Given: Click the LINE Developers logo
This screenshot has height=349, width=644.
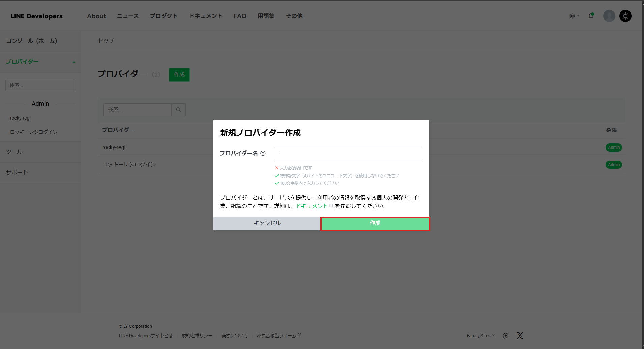Looking at the screenshot, I should [x=36, y=16].
